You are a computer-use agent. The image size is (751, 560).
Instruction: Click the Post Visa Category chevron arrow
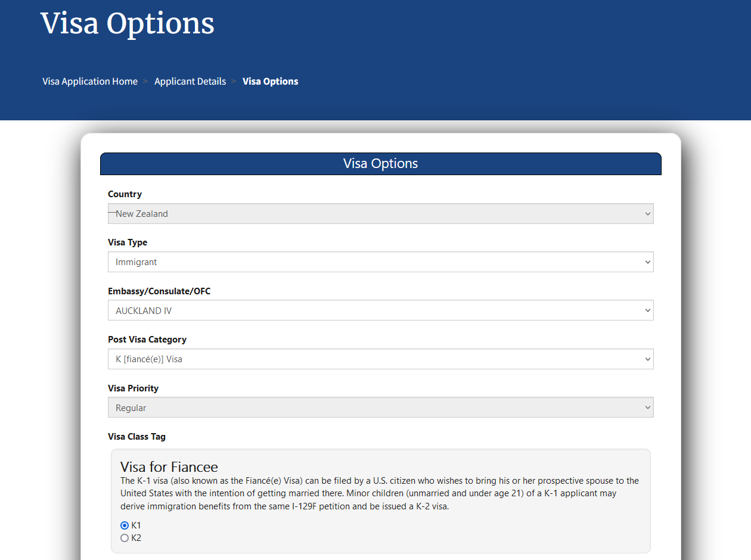[647, 359]
